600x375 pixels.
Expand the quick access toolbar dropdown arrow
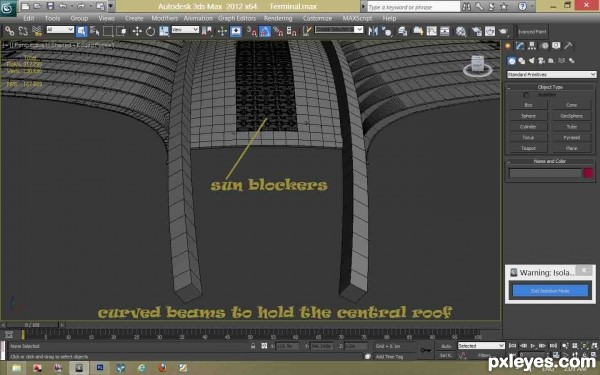[x=111, y=6]
